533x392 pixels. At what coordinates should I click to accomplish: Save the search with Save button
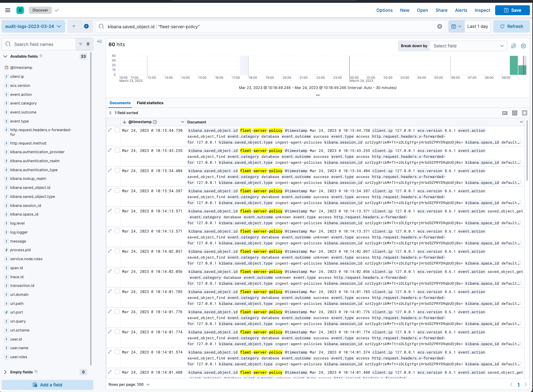pos(512,10)
